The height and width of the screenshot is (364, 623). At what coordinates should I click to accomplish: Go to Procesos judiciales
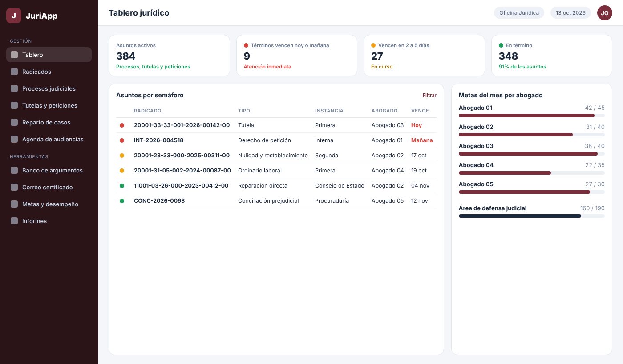tap(49, 88)
